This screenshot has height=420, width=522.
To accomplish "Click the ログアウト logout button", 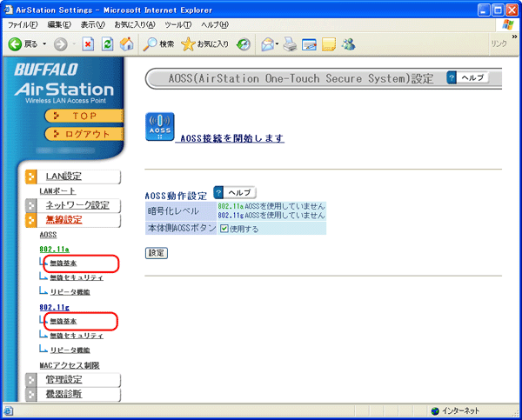I will tap(84, 134).
